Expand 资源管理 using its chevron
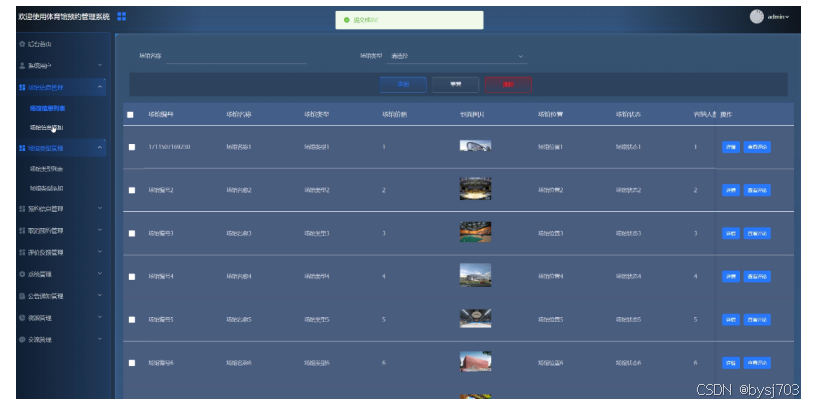 pyautogui.click(x=100, y=317)
